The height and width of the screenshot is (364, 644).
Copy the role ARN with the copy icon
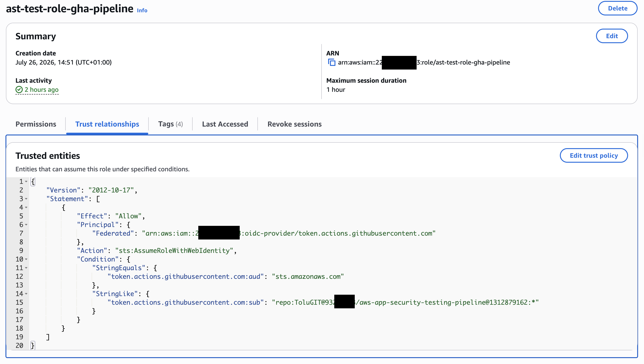[x=332, y=62]
